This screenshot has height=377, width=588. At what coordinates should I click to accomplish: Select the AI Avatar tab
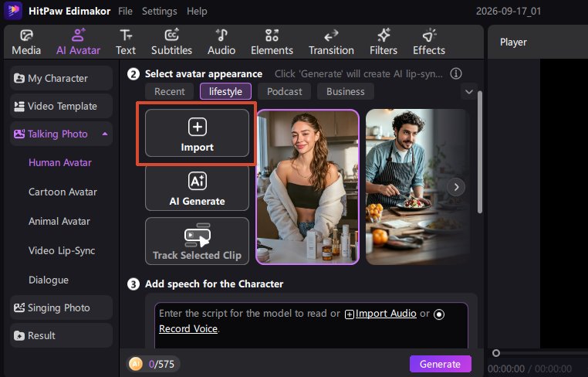pyautogui.click(x=79, y=42)
